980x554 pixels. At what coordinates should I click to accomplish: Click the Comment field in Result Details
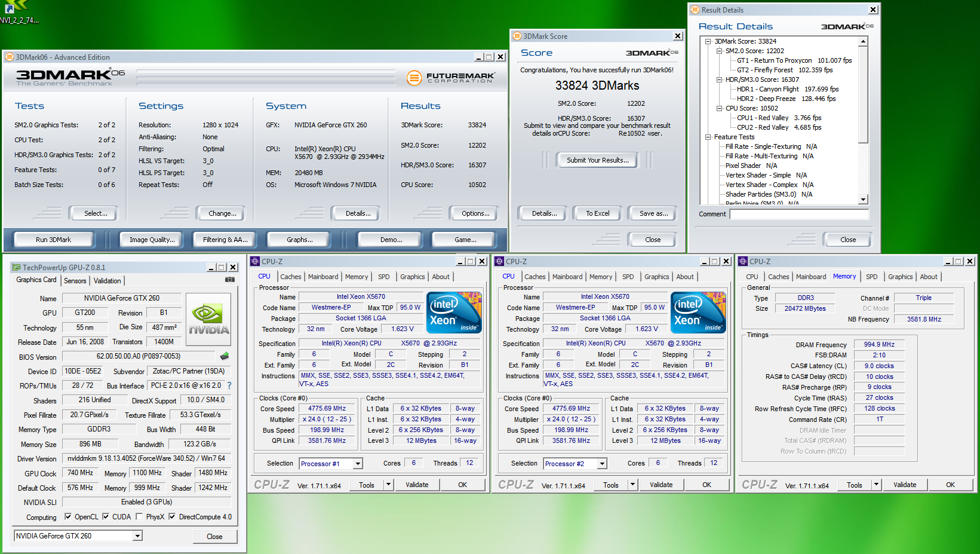coord(799,214)
